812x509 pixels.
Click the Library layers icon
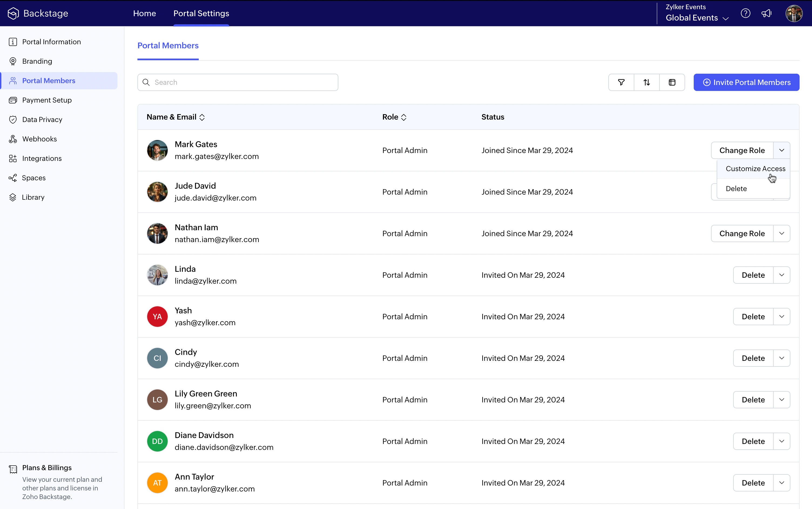point(13,197)
